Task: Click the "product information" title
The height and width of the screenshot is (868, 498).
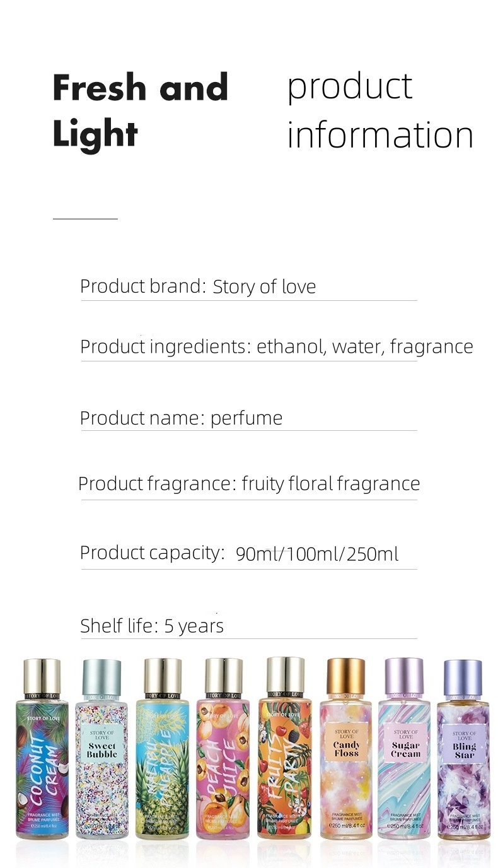Action: [379, 110]
